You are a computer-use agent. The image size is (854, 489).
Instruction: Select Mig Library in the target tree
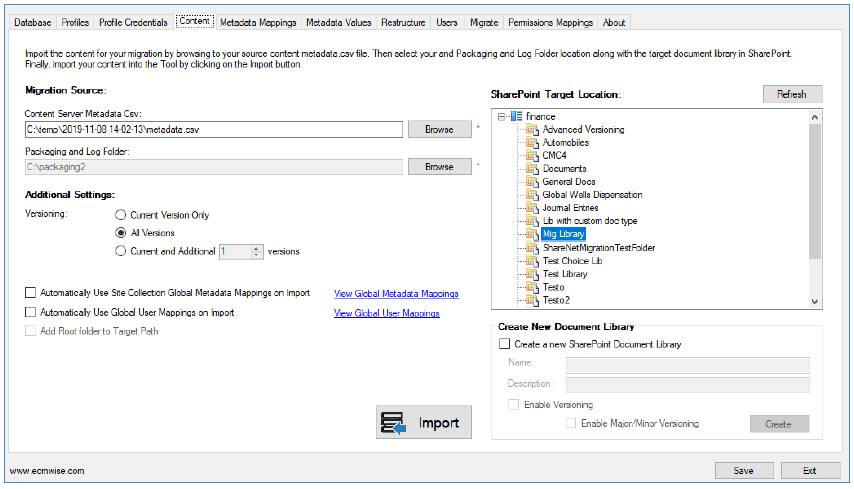(564, 234)
